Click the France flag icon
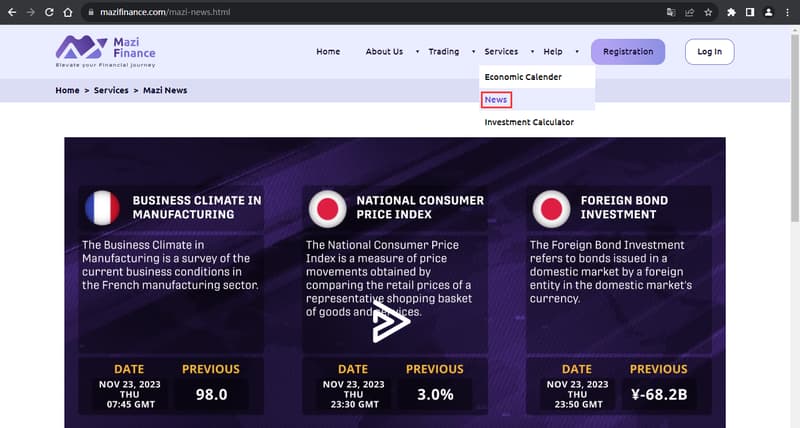The height and width of the screenshot is (428, 800). click(103, 208)
